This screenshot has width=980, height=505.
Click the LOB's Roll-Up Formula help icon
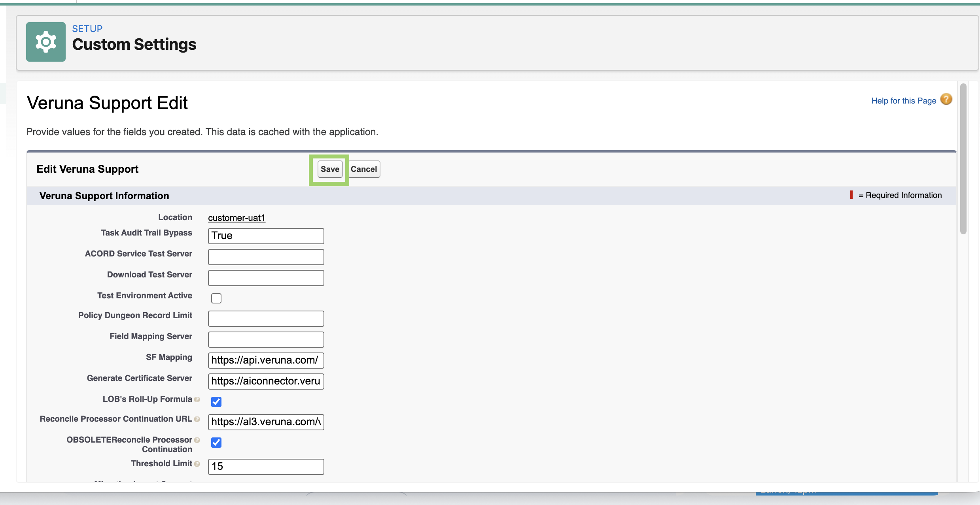pos(197,399)
